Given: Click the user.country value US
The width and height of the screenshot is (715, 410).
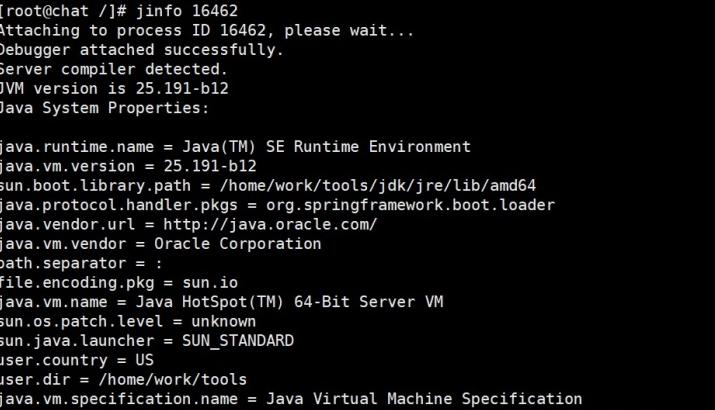Looking at the screenshot, I should [145, 360].
